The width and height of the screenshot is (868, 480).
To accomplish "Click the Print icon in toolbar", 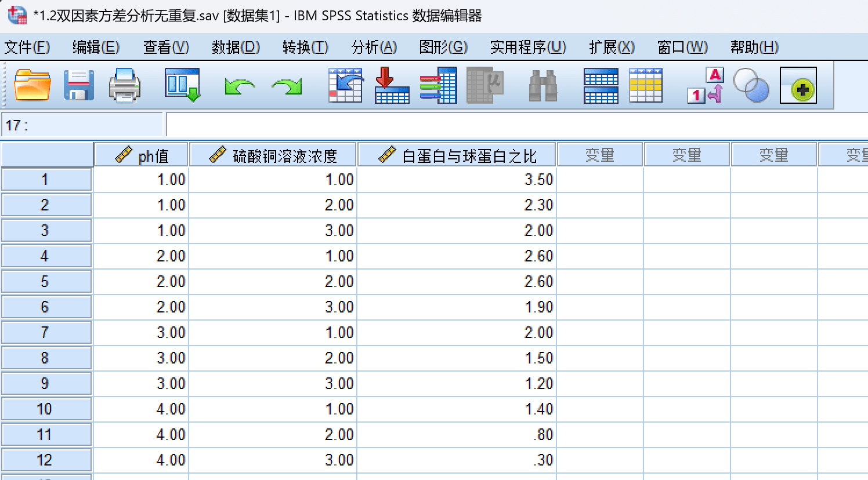I will pos(125,85).
